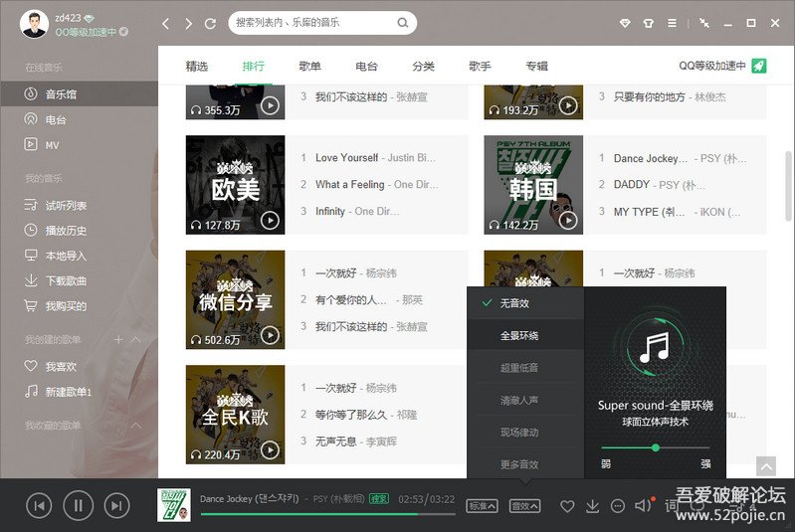The height and width of the screenshot is (532, 795).
Task: Download the current song from the player bar
Action: tap(592, 506)
